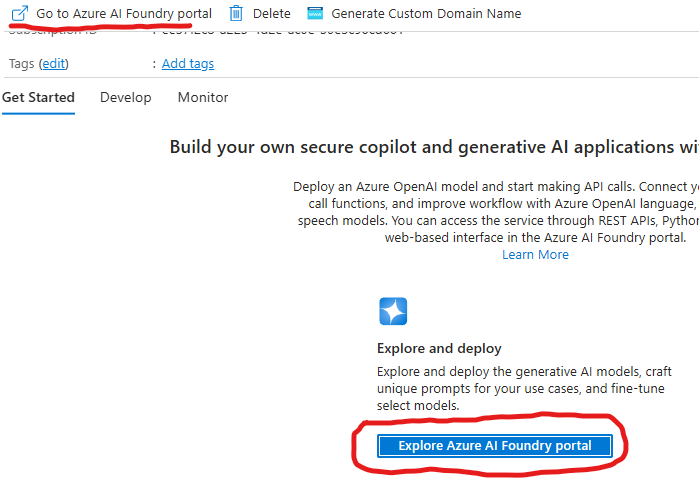
Task: Click the Add tags link
Action: coord(188,64)
